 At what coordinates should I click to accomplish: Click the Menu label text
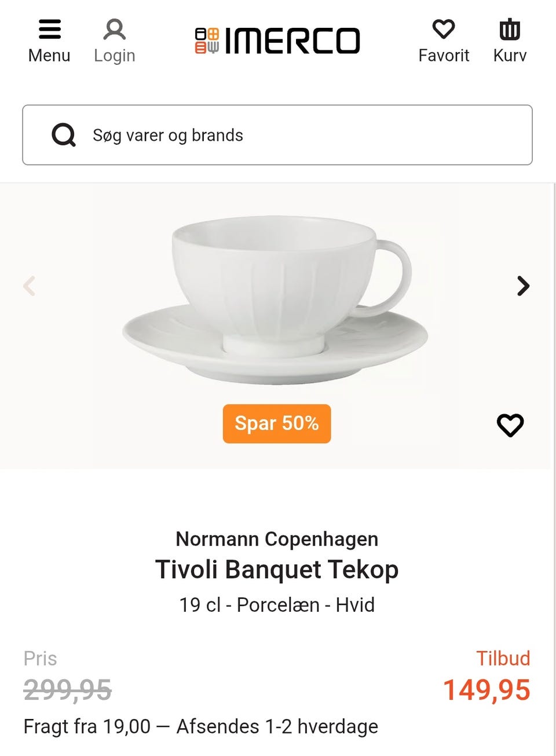point(49,56)
